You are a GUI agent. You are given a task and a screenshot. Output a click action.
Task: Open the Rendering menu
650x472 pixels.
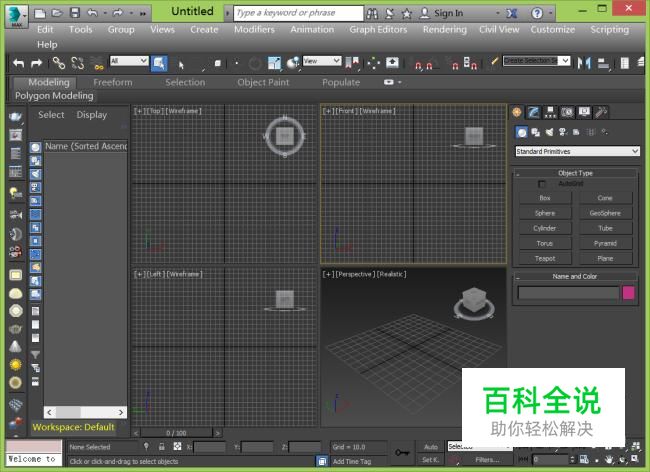[444, 30]
